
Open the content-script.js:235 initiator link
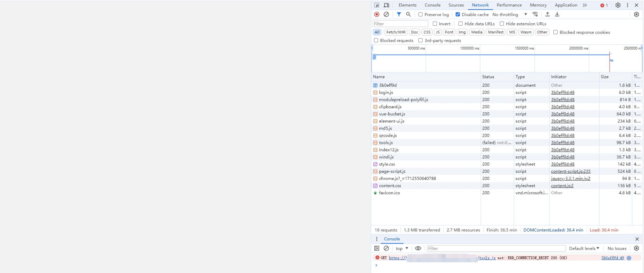pyautogui.click(x=570, y=171)
